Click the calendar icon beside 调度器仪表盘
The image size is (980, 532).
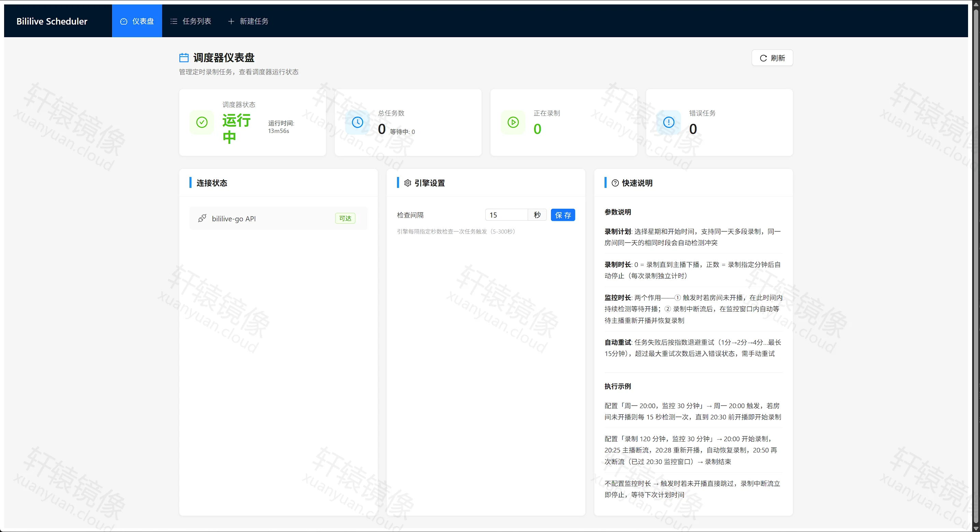[184, 58]
